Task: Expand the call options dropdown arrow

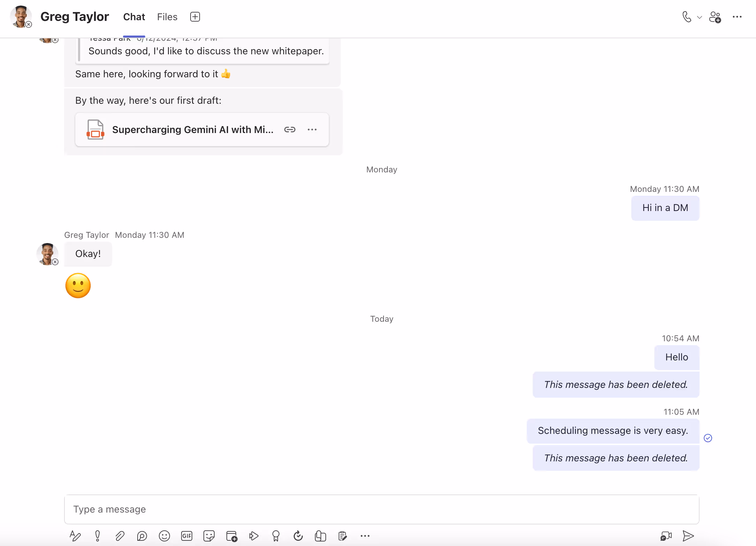Action: point(699,17)
